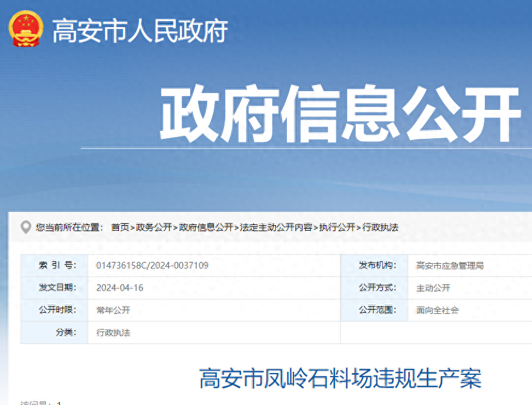
Task: Select the 行政执法 category value in table
Action: point(114,333)
